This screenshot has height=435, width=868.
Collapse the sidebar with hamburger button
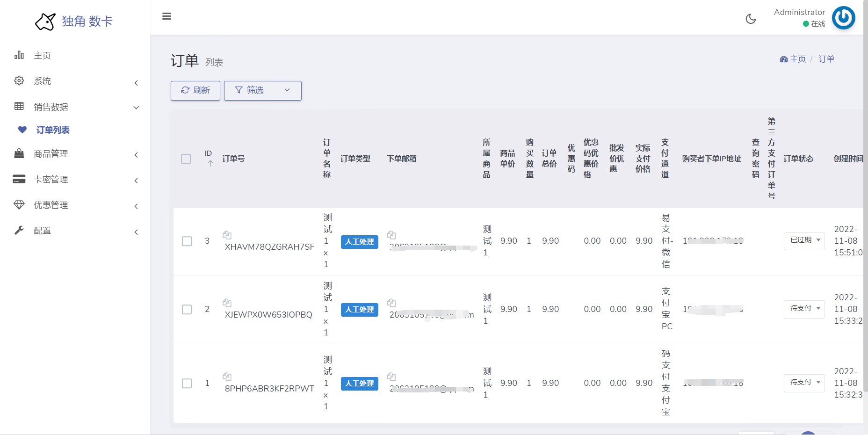166,16
